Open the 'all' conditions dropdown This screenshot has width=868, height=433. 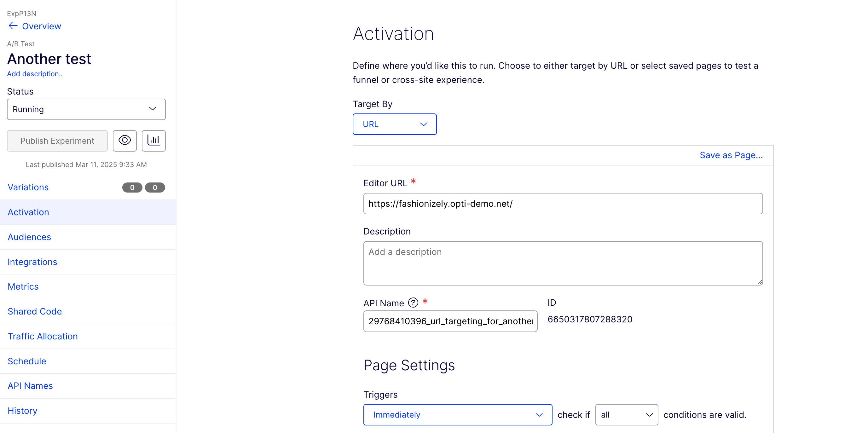[626, 414]
